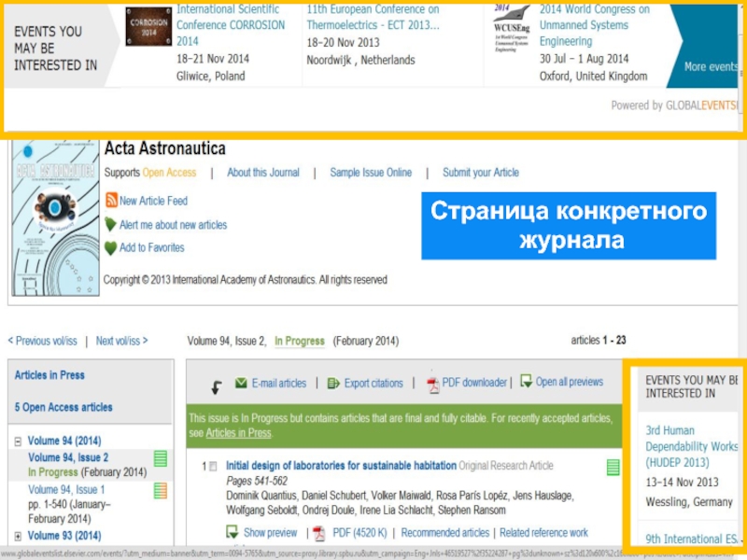Click the New Article Feed RSS icon
The height and width of the screenshot is (560, 747).
pyautogui.click(x=111, y=201)
